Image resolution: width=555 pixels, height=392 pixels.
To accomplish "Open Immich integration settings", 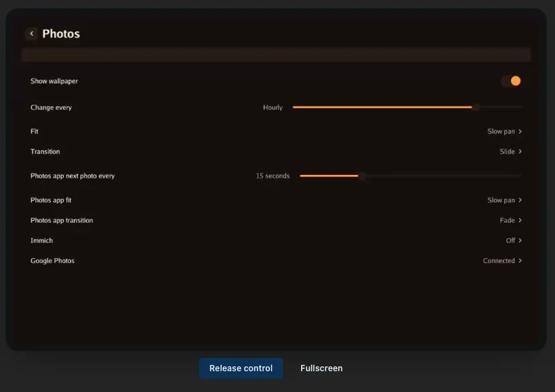I will pos(276,241).
